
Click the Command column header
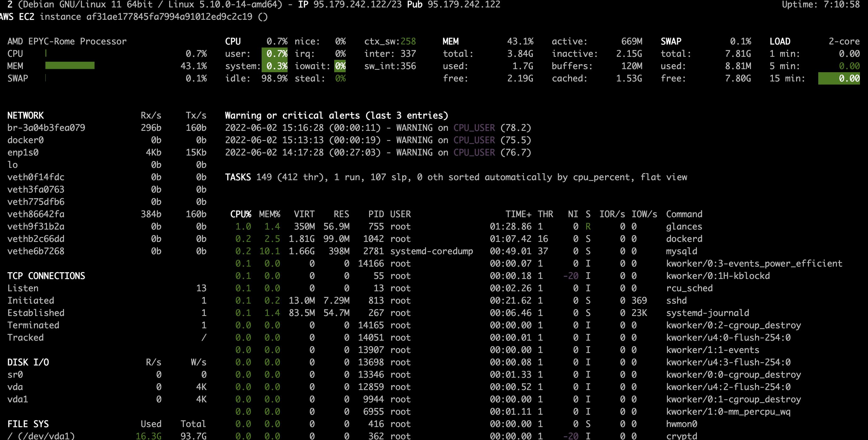684,214
